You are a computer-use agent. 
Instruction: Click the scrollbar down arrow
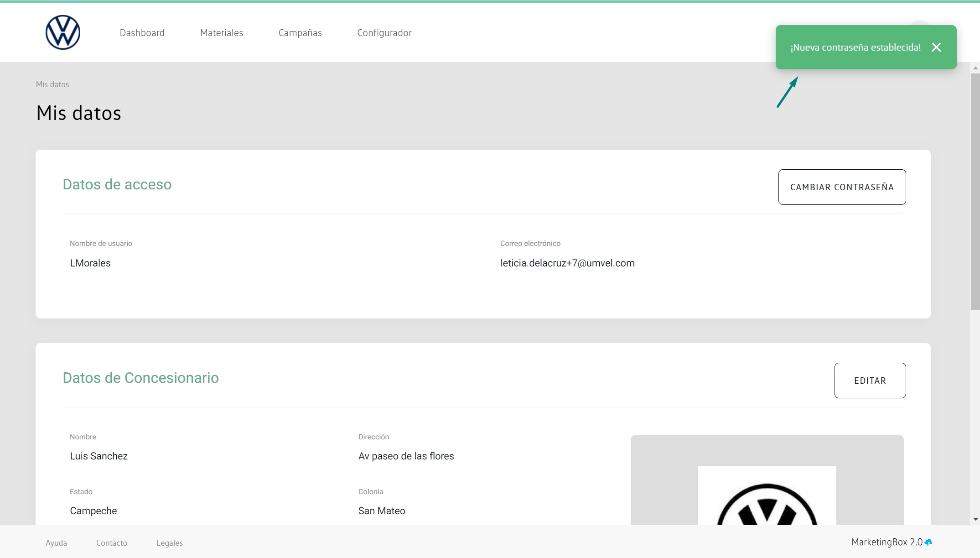coord(975,519)
